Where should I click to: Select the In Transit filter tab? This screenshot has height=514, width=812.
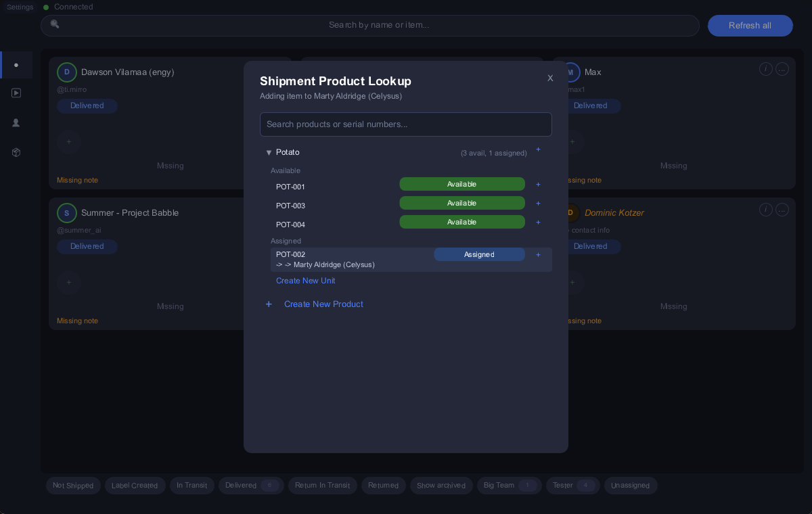tap(192, 486)
